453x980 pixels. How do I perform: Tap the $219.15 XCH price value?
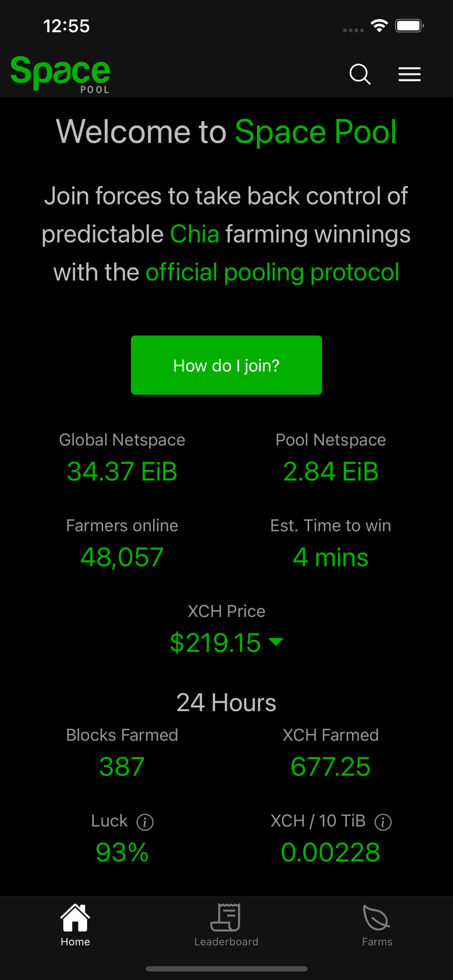(x=215, y=642)
